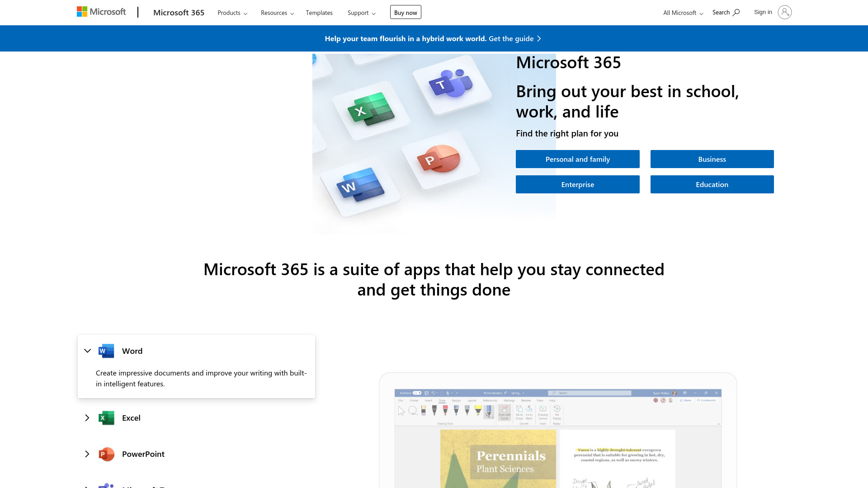Choose the Education plan button
Image resolution: width=868 pixels, height=488 pixels.
click(x=712, y=184)
